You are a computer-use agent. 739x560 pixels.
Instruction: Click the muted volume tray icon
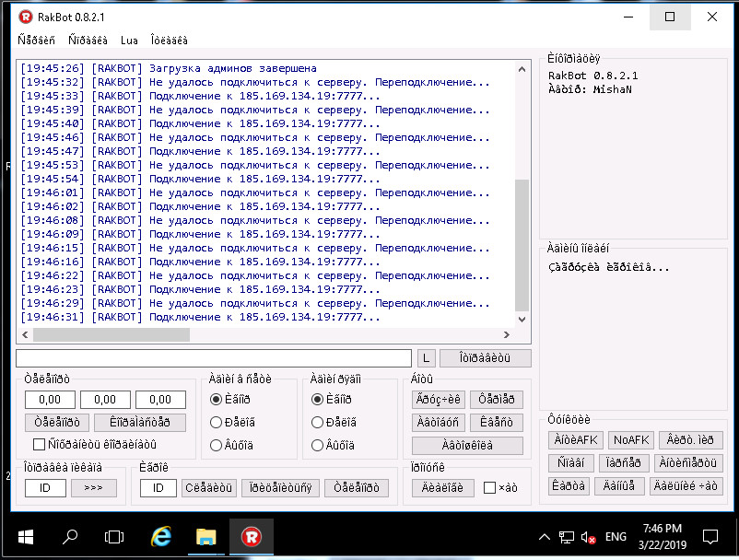(x=588, y=537)
